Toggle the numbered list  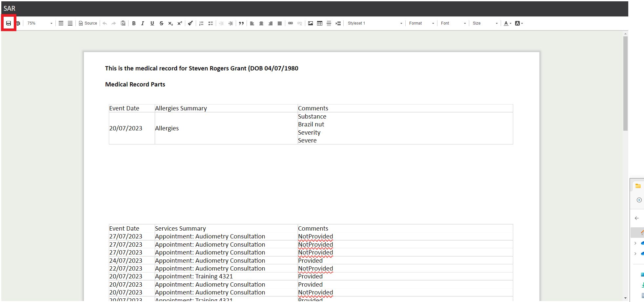click(x=201, y=23)
